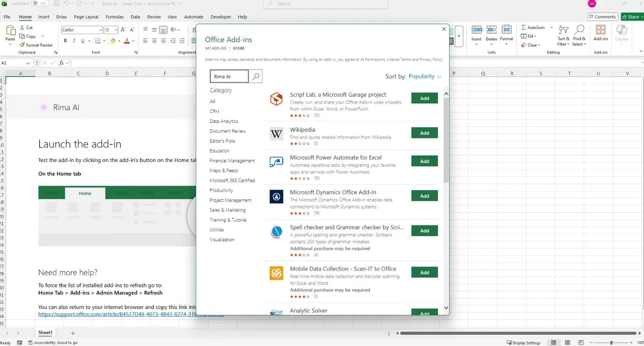Click the Save icon in title bar
644x346 pixels.
55,4
